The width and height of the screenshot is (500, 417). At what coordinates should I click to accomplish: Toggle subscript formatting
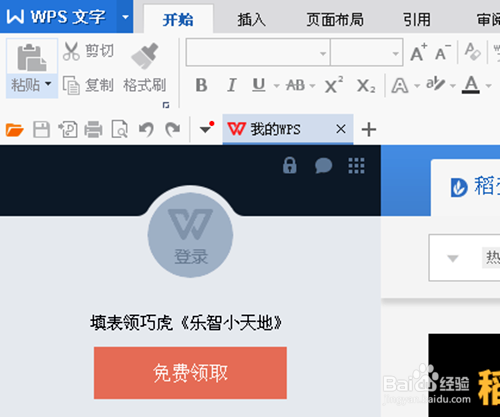(366, 86)
